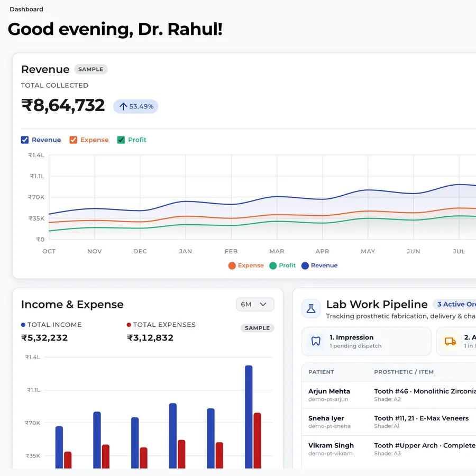Screen dimensions: 476x476
Task: Uncheck the Revenue checkbox
Action: point(25,140)
